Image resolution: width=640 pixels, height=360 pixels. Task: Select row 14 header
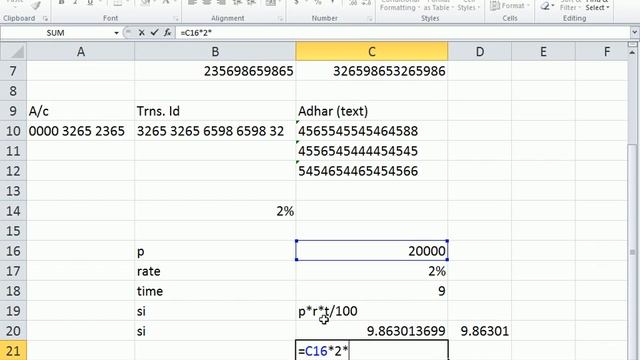tap(13, 211)
